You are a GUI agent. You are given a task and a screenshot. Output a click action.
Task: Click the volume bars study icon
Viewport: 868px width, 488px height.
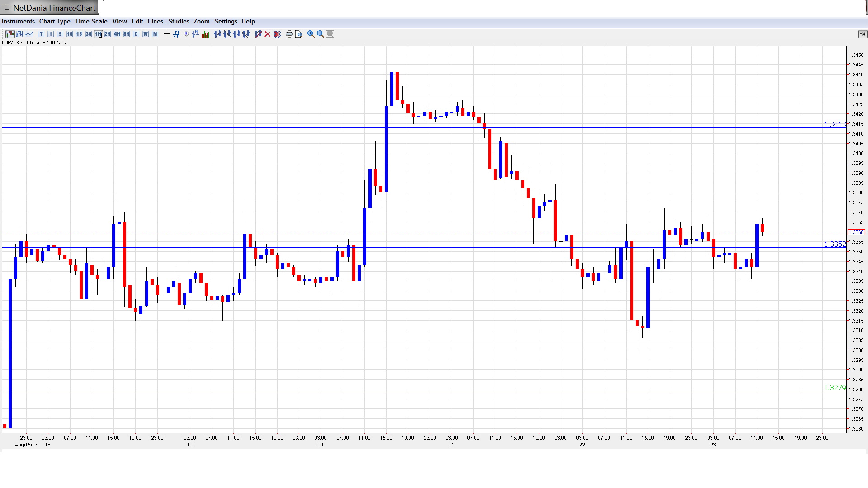(205, 34)
